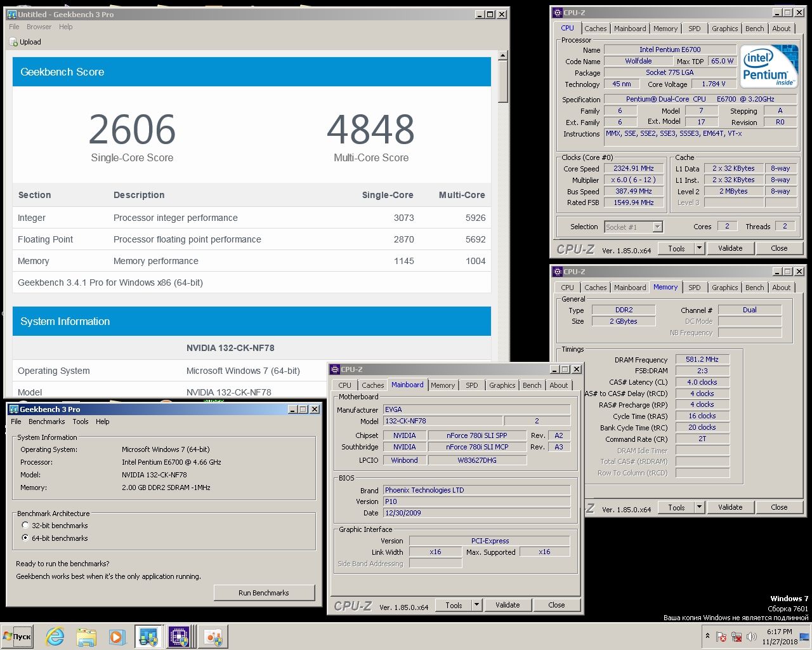Click CPU-Z Mainboard window title icon
Screen dimensions: 812x650
tap(335, 369)
